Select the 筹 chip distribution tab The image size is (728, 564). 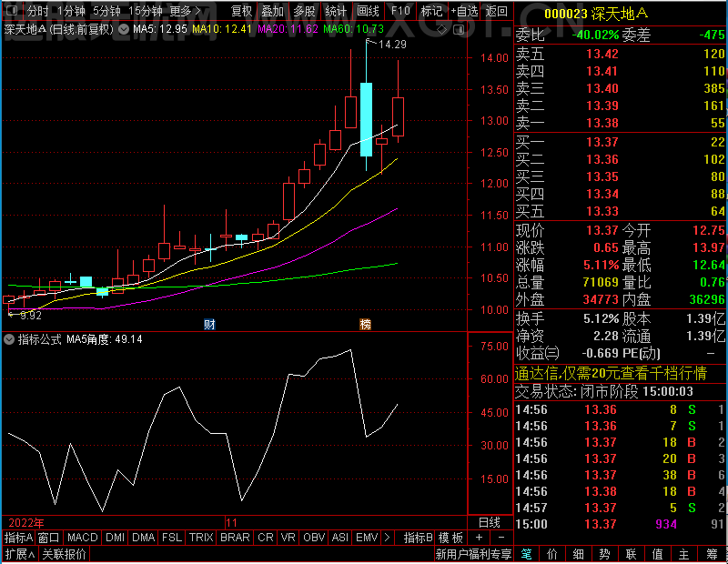pyautogui.click(x=712, y=554)
